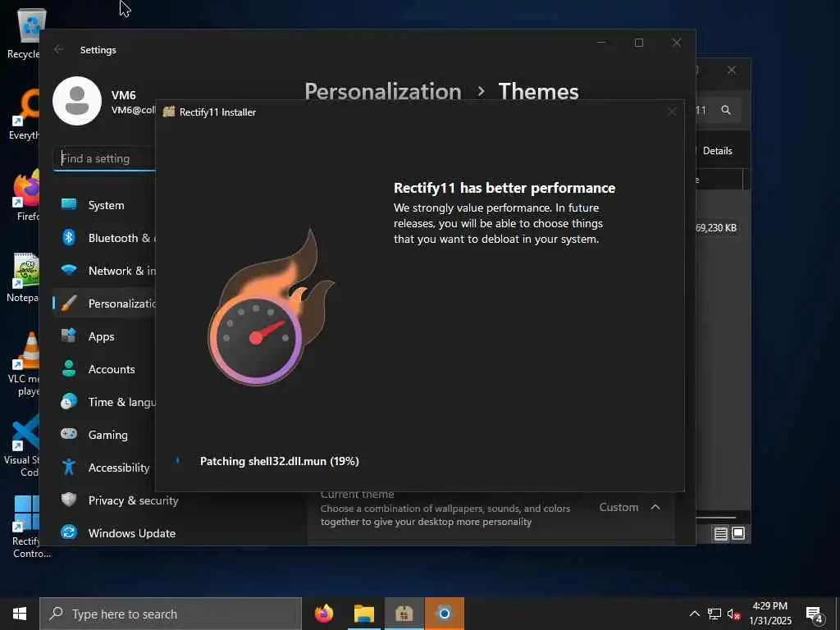Select the 69,230 KB file size entry

(x=715, y=228)
